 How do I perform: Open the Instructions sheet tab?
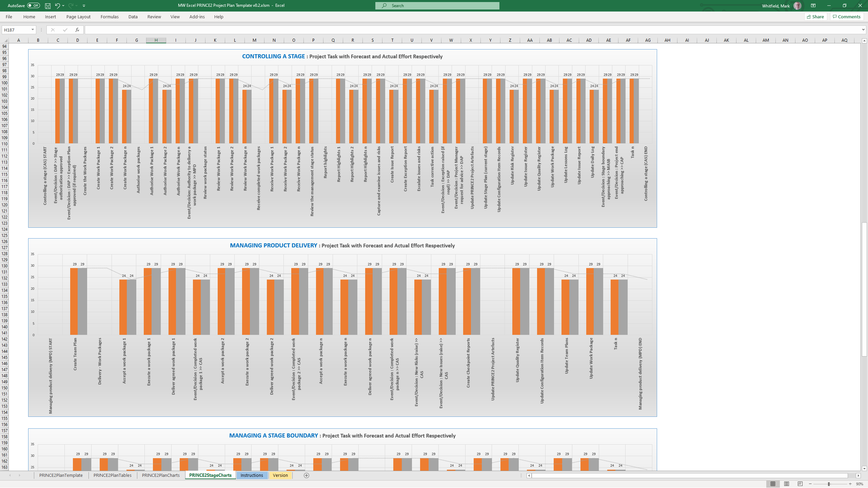coord(252,475)
